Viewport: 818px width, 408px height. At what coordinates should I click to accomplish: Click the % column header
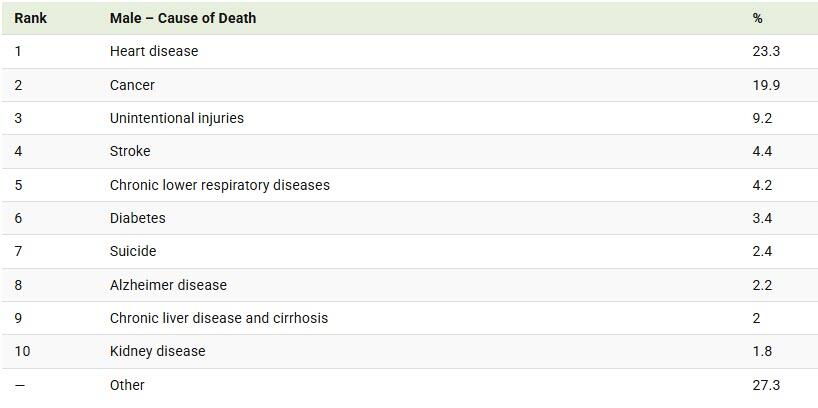click(x=757, y=18)
